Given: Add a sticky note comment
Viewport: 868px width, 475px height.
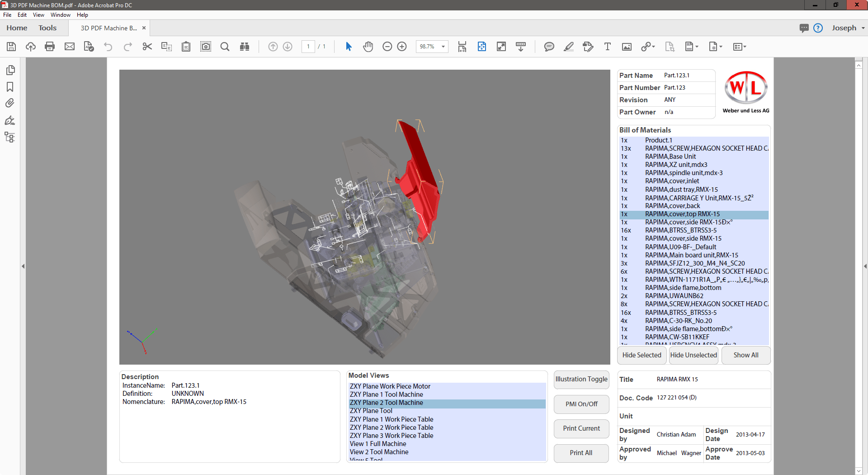Looking at the screenshot, I should click(x=549, y=47).
